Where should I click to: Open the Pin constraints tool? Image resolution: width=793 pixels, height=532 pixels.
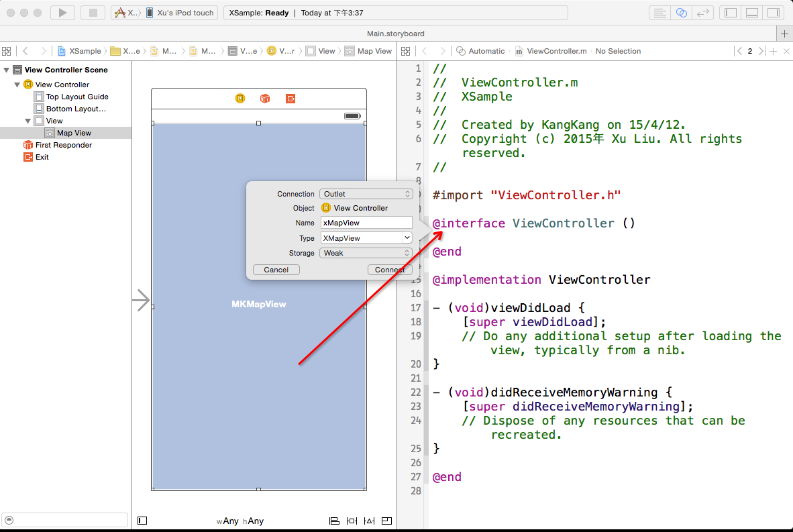(x=352, y=521)
